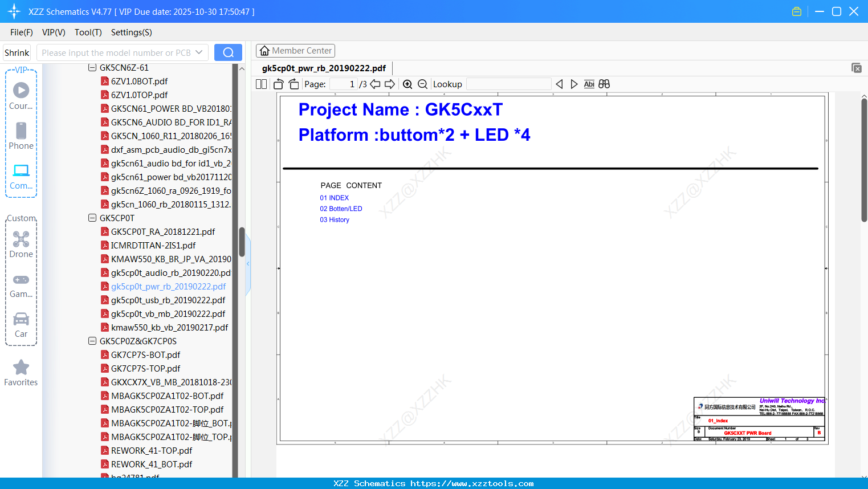Open Member Center home button
This screenshot has width=868, height=489.
click(295, 51)
